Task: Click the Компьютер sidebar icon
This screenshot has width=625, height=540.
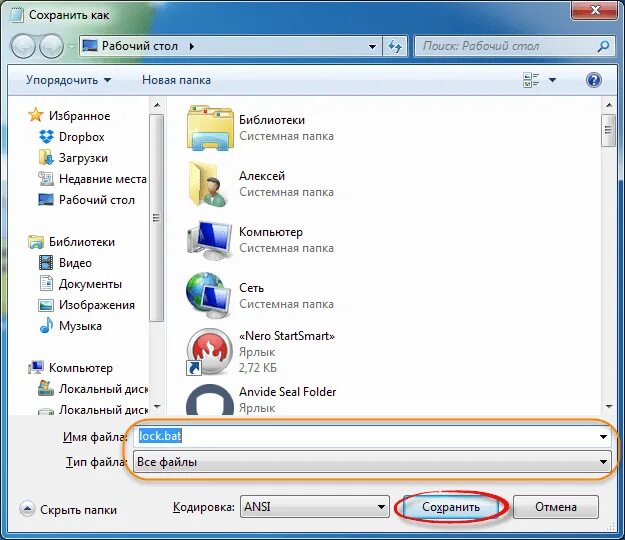Action: 36,367
